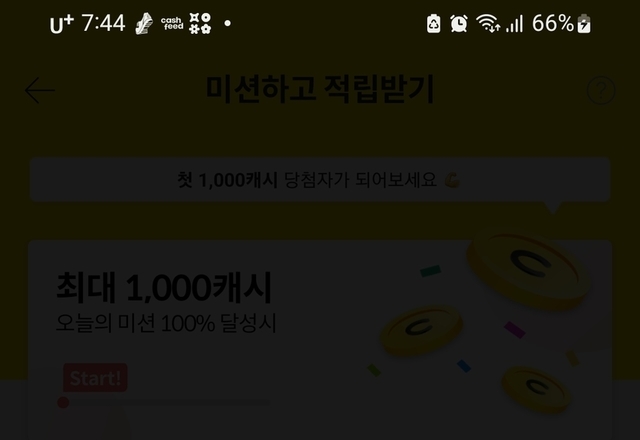The width and height of the screenshot is (640, 440).
Task: Tap the battery charging icon
Action: click(584, 24)
